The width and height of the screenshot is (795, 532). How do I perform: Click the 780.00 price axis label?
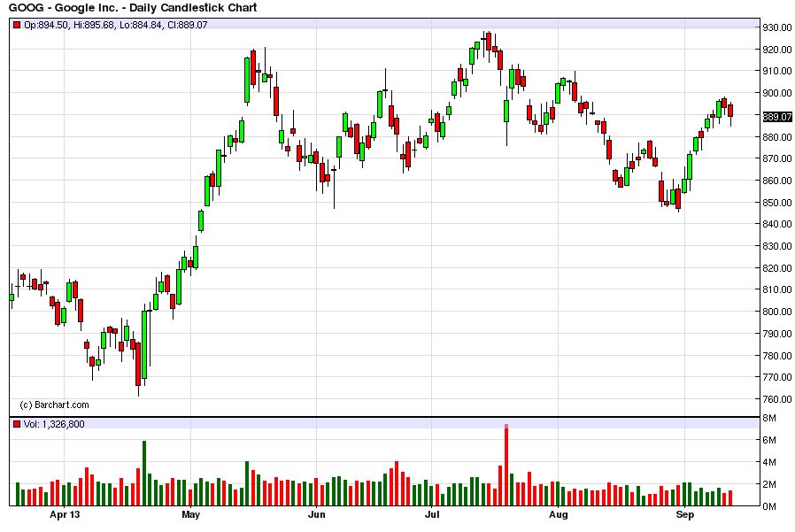pos(777,356)
